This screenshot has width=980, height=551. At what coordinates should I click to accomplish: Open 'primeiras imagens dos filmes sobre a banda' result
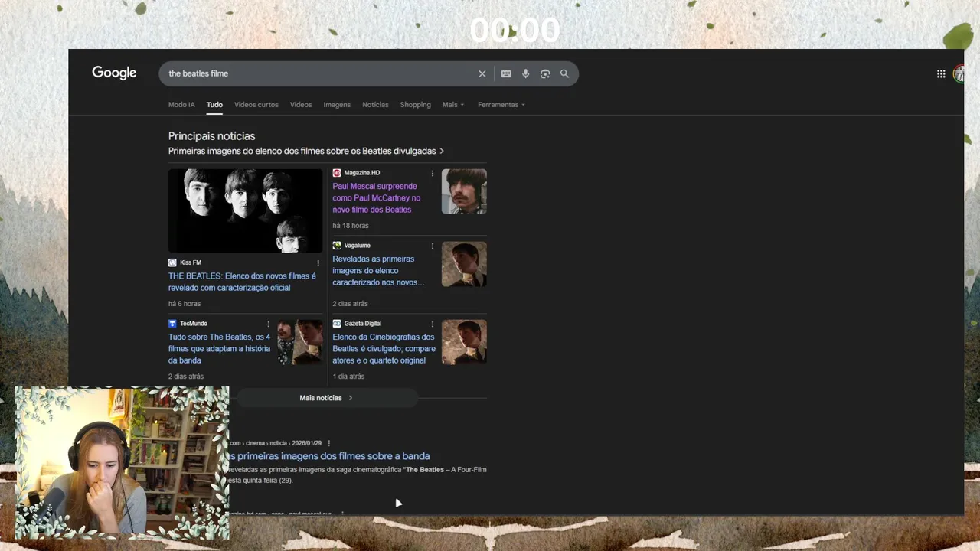click(329, 456)
